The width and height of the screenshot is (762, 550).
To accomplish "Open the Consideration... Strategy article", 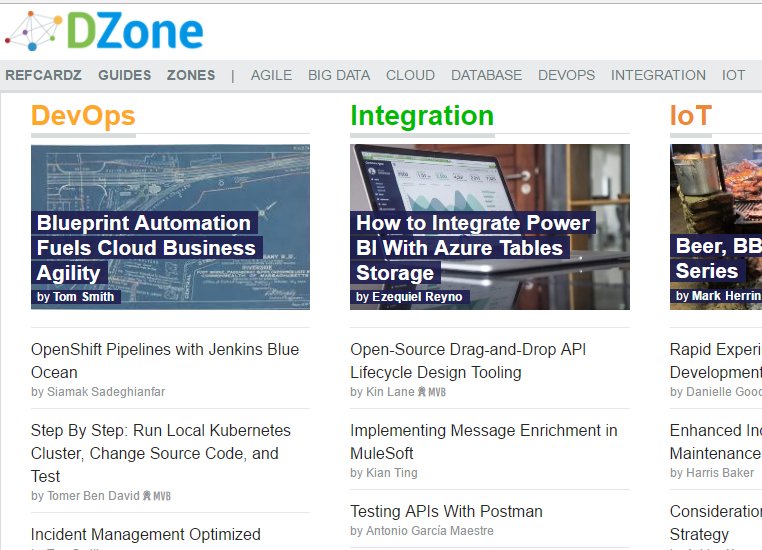I will click(716, 523).
